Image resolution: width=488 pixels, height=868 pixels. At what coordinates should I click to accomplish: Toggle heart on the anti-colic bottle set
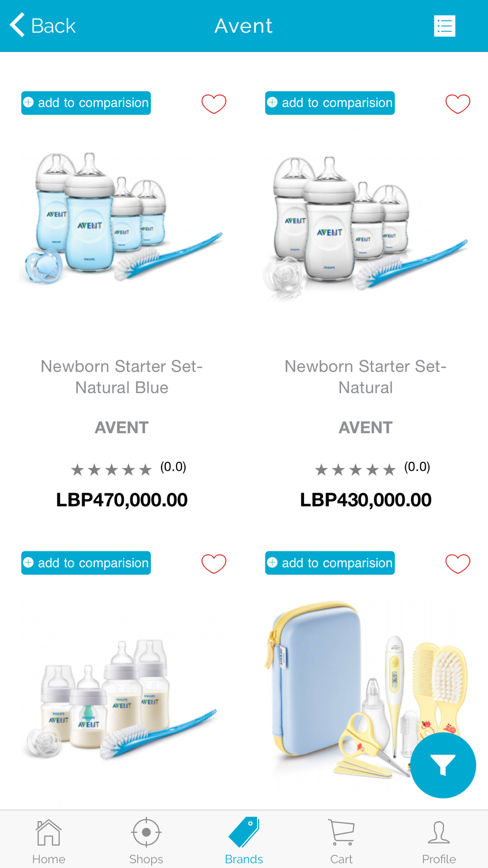click(x=214, y=563)
